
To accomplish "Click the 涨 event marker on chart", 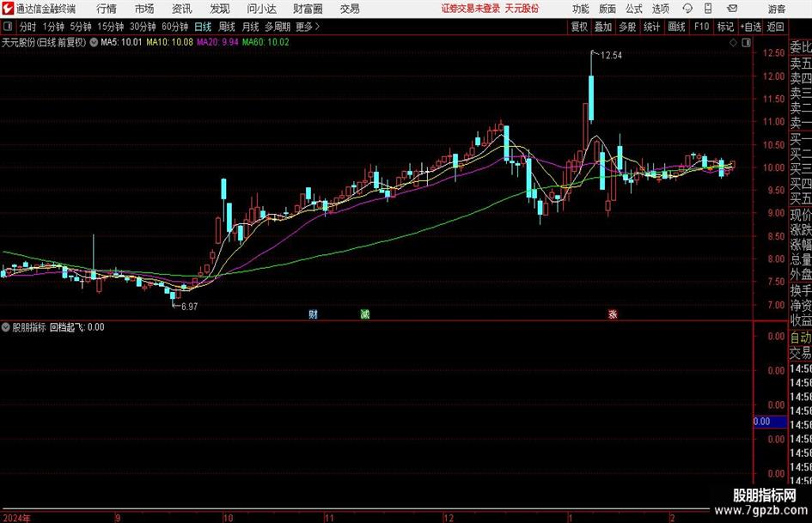I will (613, 314).
